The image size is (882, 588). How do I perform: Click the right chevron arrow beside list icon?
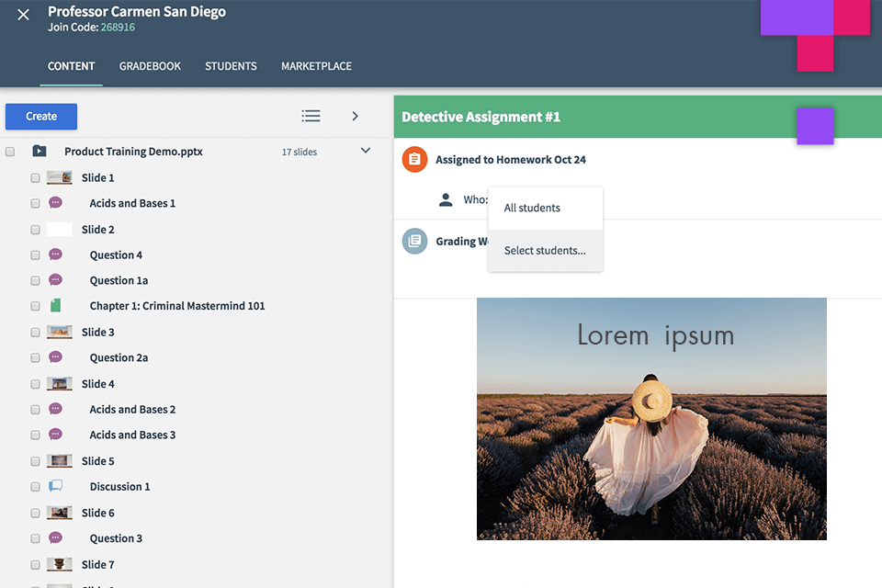tap(355, 116)
